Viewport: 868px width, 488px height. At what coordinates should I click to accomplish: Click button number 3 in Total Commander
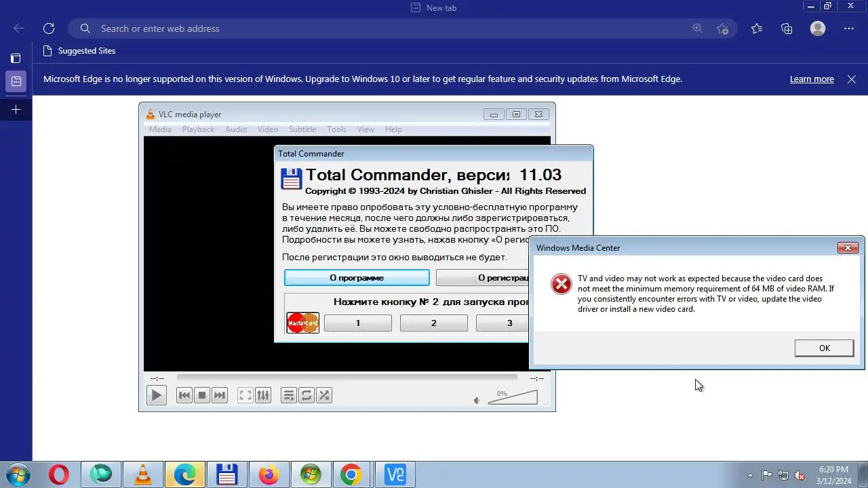[x=502, y=323]
